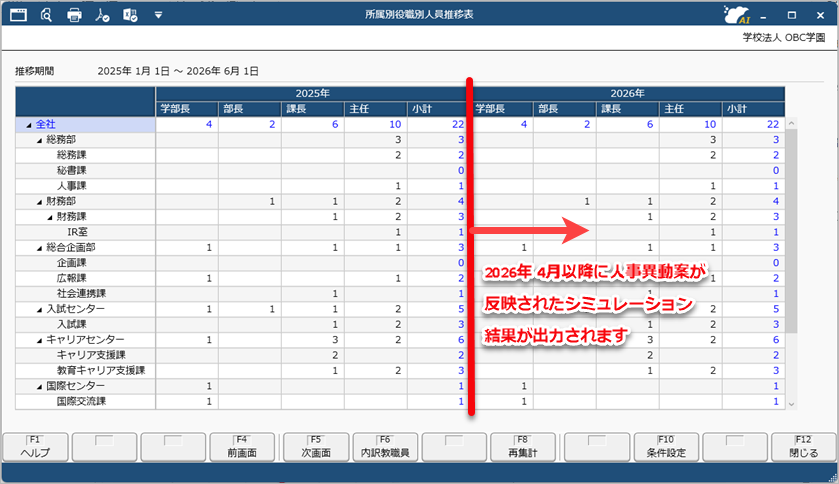
Task: Click 全社 2025年 主任 value 10
Action: click(x=395, y=125)
